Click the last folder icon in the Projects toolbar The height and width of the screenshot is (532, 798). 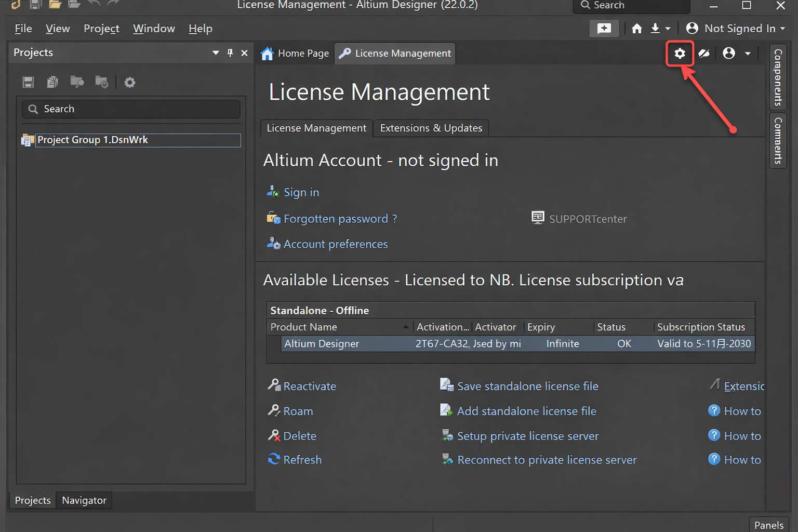[x=102, y=82]
